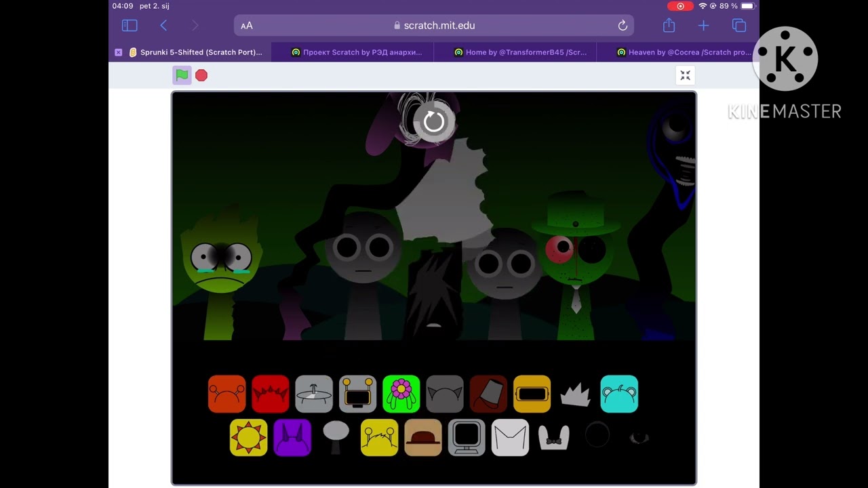Stop the project with the red button

tap(201, 75)
